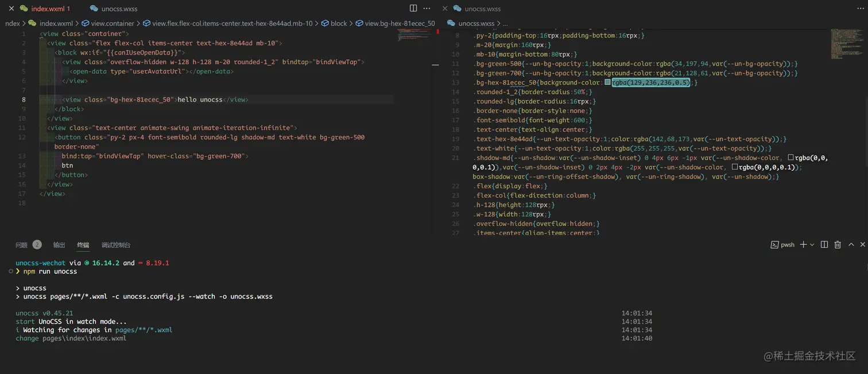The width and height of the screenshot is (868, 374).
Task: Open the left editor's more actions menu
Action: click(x=427, y=9)
